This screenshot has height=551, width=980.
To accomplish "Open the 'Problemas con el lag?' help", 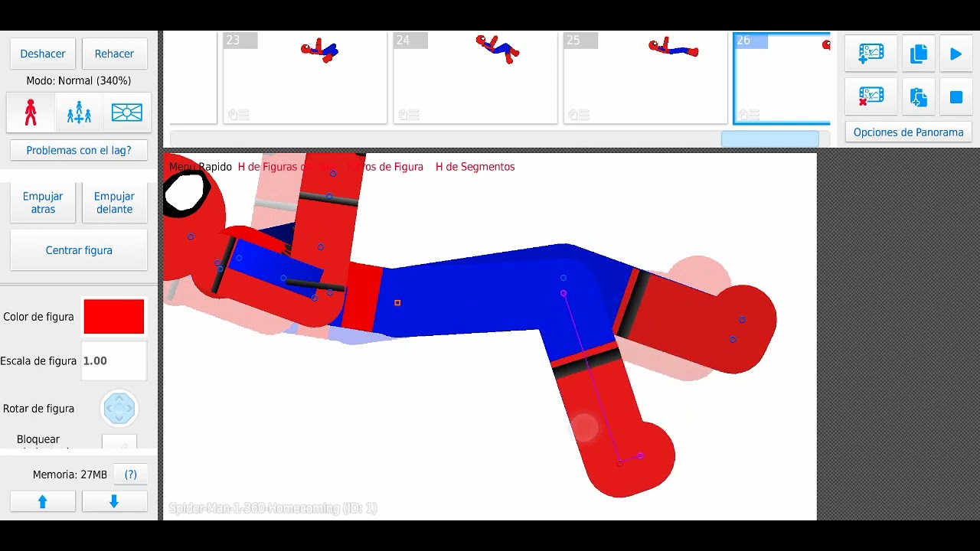I will pos(79,150).
